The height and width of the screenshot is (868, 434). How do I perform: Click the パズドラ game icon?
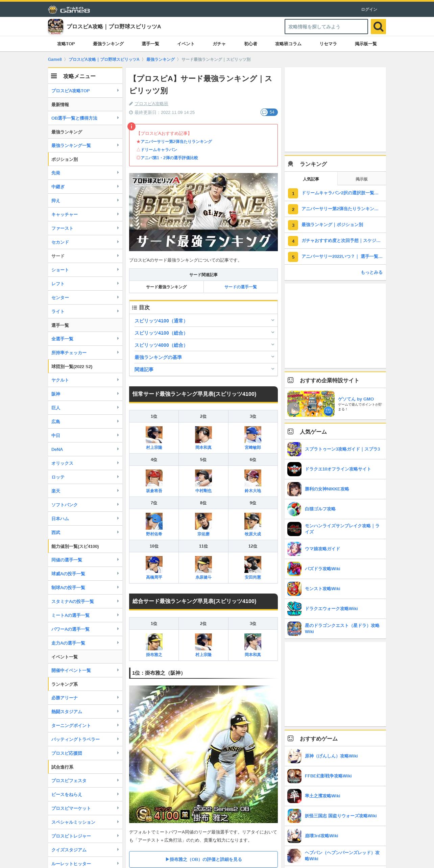[294, 569]
